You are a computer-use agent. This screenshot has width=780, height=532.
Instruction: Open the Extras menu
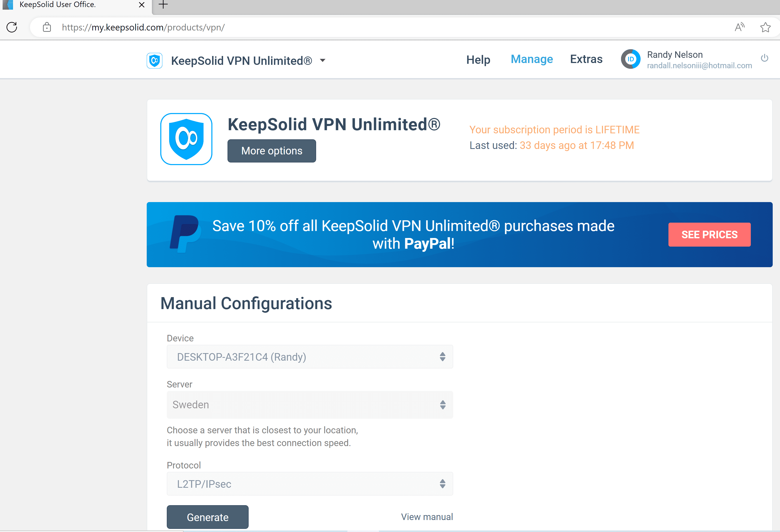(x=586, y=59)
